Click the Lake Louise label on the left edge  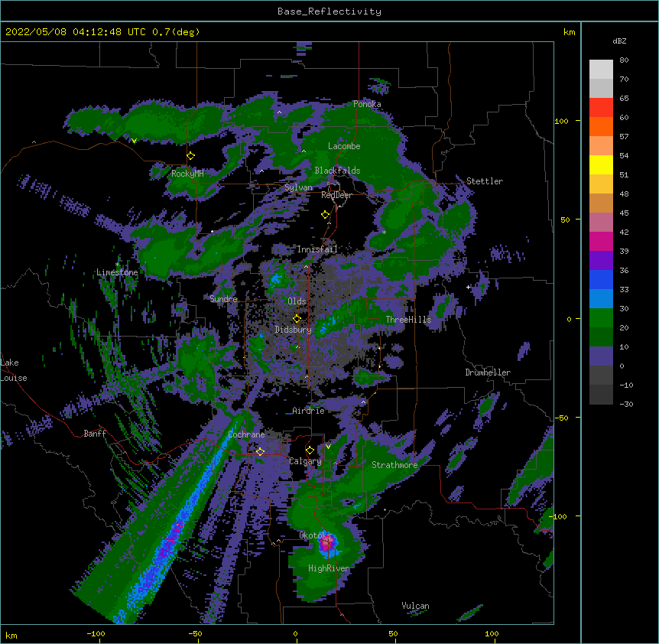click(14, 370)
